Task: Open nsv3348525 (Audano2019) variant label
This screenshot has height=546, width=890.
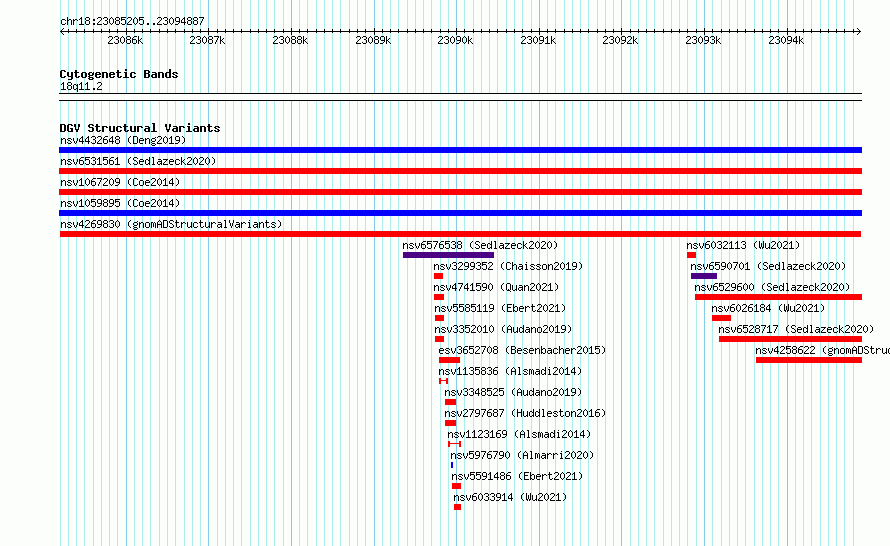Action: point(513,392)
